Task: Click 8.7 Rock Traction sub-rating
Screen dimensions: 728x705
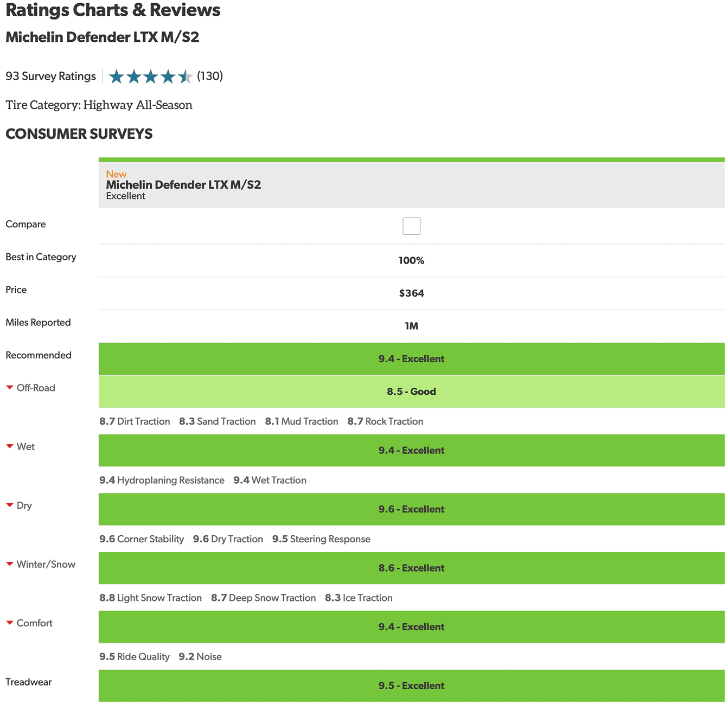Action: pyautogui.click(x=385, y=421)
